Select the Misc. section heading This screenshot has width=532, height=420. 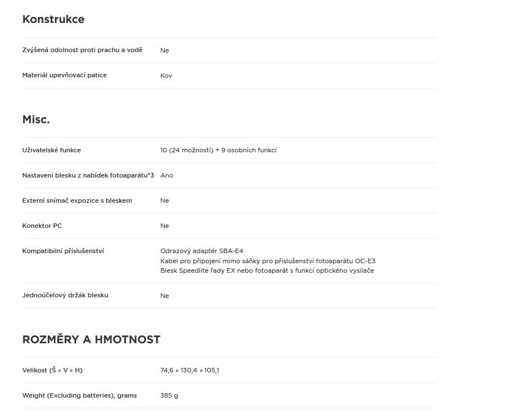[36, 119]
